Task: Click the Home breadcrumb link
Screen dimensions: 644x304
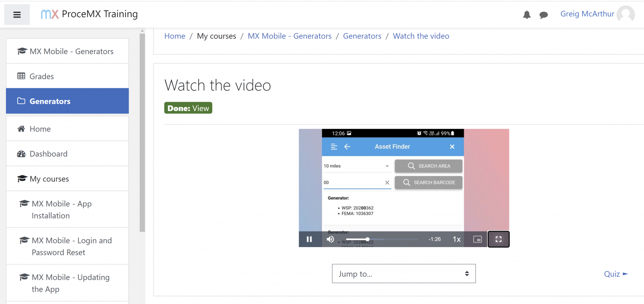Action: click(175, 36)
